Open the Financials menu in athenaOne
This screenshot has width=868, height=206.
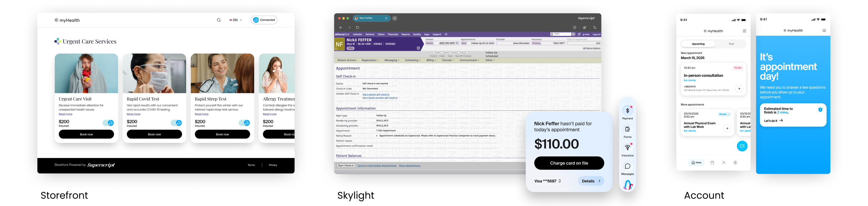pyautogui.click(x=393, y=34)
